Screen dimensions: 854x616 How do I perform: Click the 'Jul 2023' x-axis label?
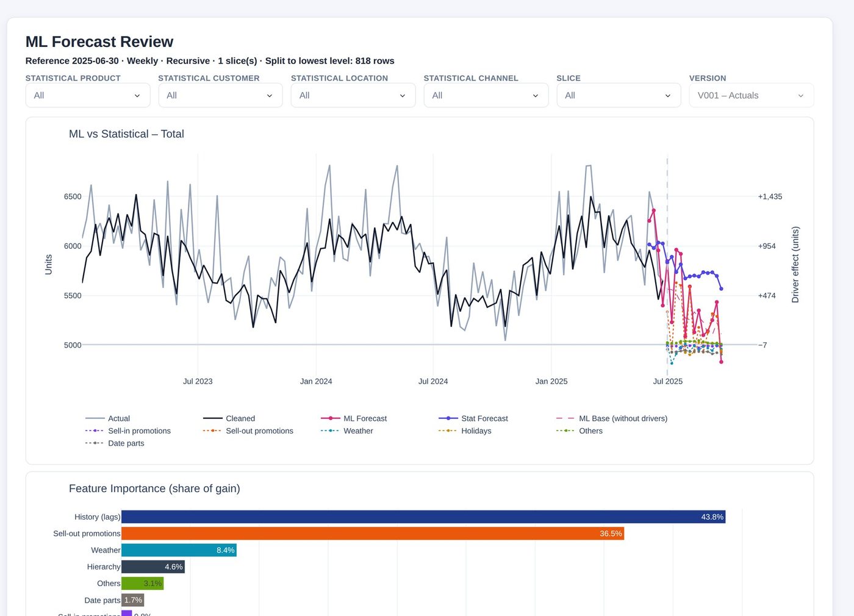[198, 381]
